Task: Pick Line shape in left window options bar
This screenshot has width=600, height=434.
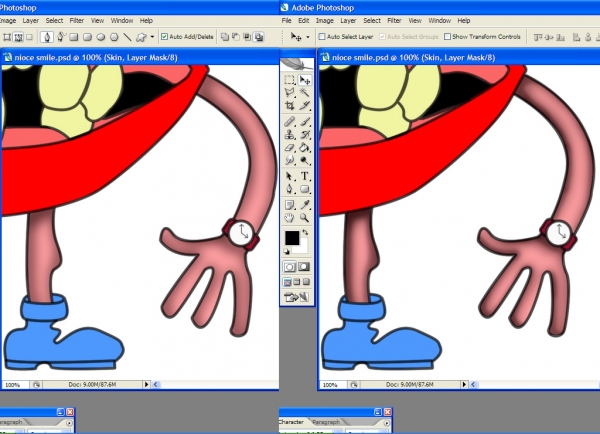Action: click(127, 37)
